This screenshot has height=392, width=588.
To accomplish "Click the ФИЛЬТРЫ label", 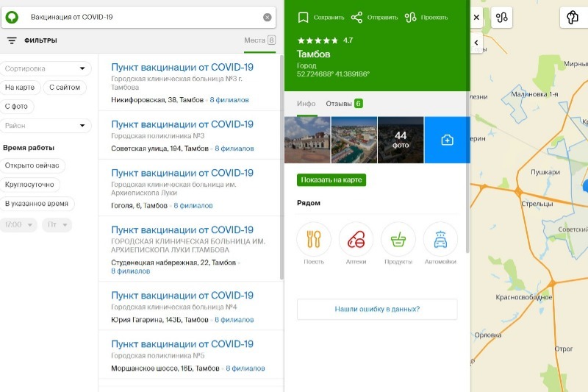I will click(40, 40).
